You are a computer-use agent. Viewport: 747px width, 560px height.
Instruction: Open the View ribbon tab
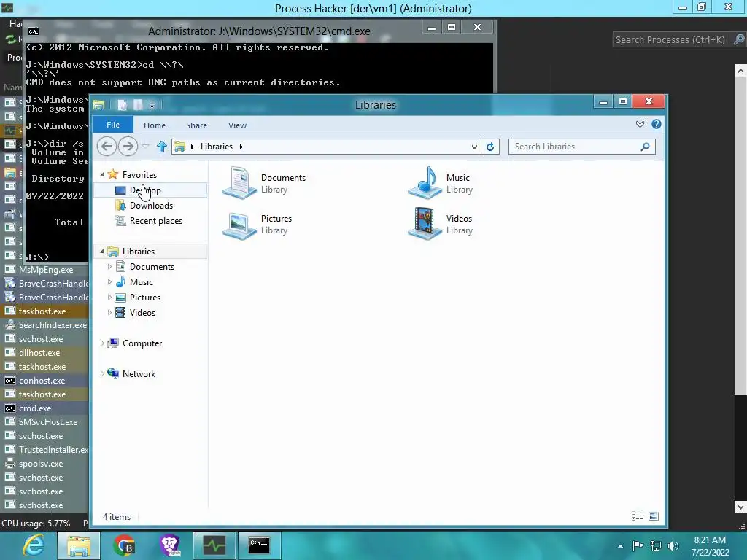[x=237, y=125]
